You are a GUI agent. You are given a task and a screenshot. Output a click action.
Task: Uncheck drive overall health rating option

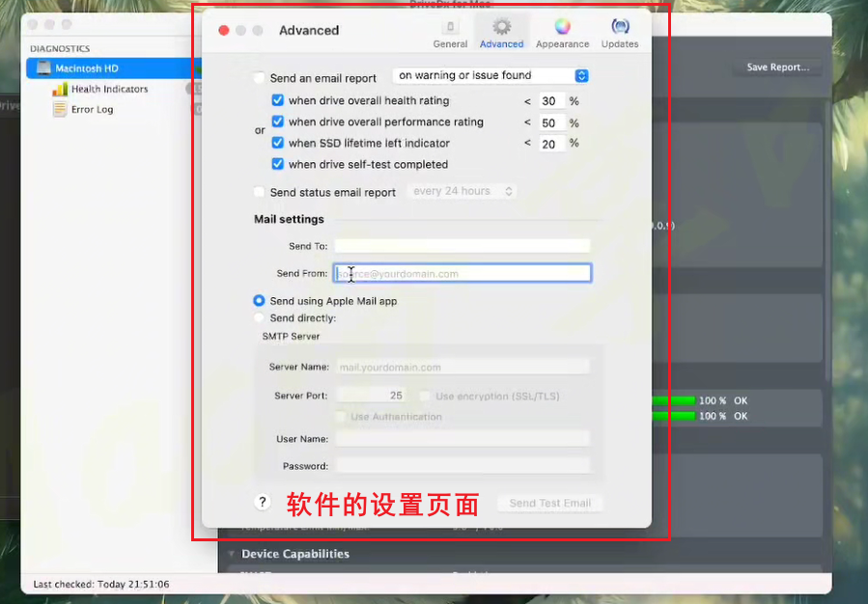click(x=278, y=100)
